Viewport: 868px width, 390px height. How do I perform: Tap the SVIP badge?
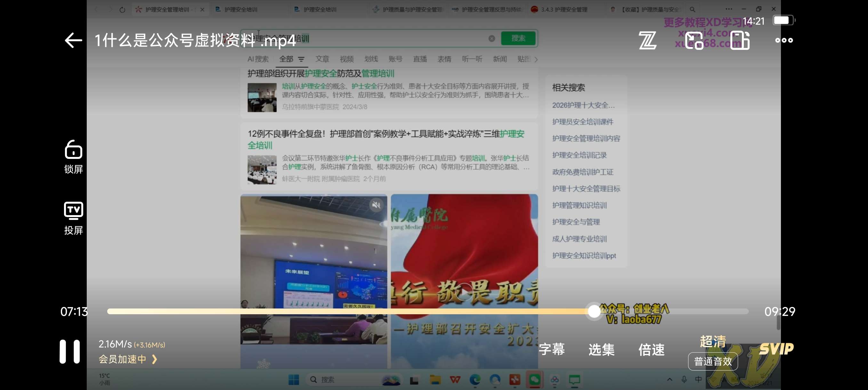click(776, 349)
